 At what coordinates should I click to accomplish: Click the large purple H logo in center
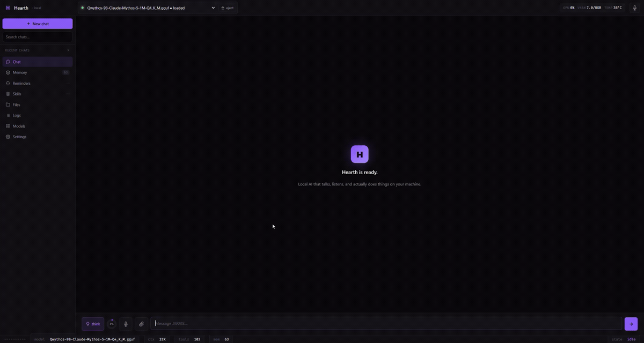360,154
